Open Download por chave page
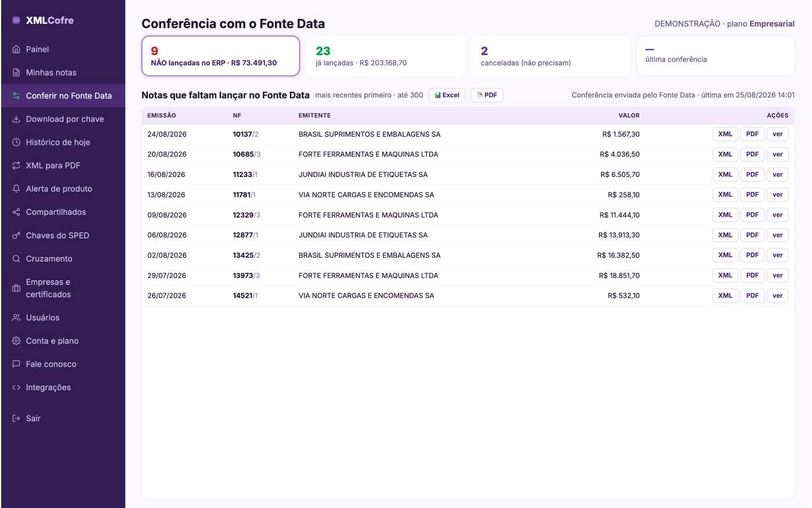This screenshot has width=812, height=508. click(x=63, y=119)
